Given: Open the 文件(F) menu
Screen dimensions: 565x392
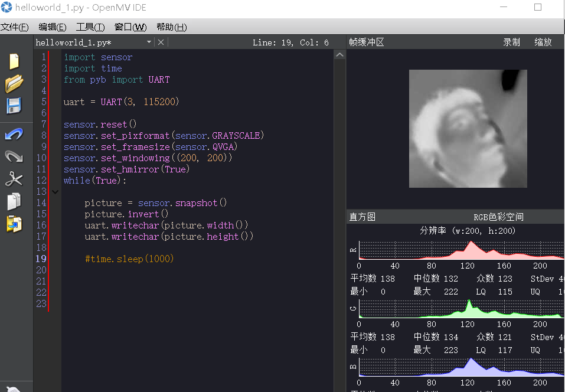Looking at the screenshot, I should [14, 27].
